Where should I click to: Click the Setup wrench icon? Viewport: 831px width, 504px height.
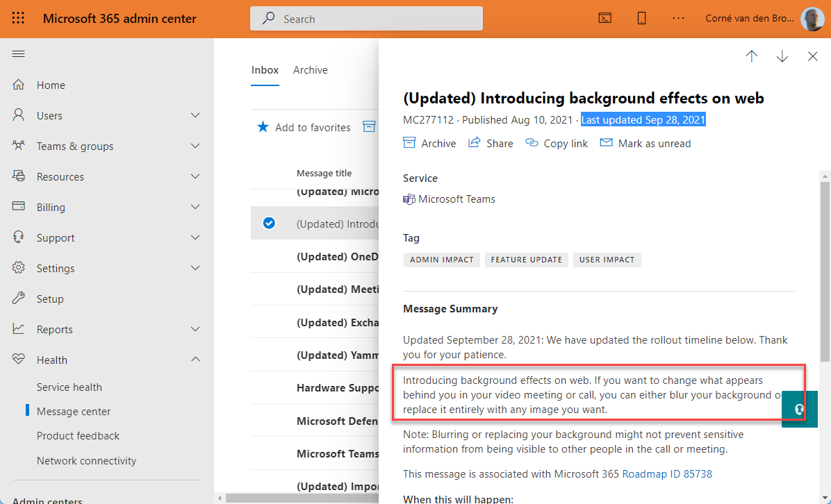(19, 298)
